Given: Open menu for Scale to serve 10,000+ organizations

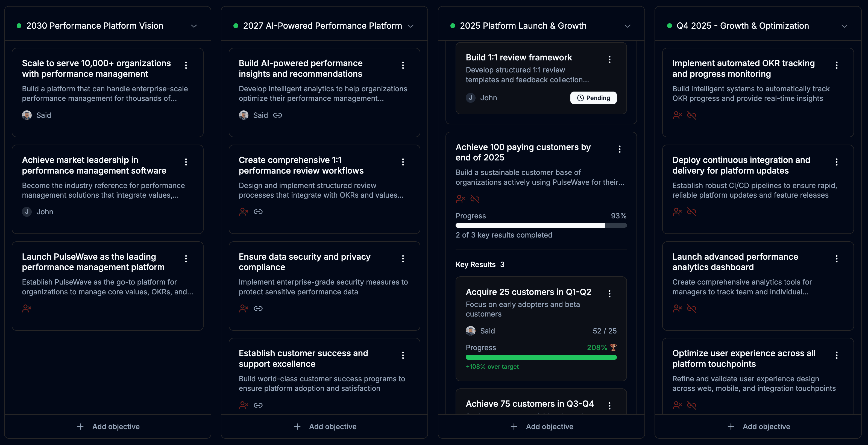Looking at the screenshot, I should click(x=186, y=65).
